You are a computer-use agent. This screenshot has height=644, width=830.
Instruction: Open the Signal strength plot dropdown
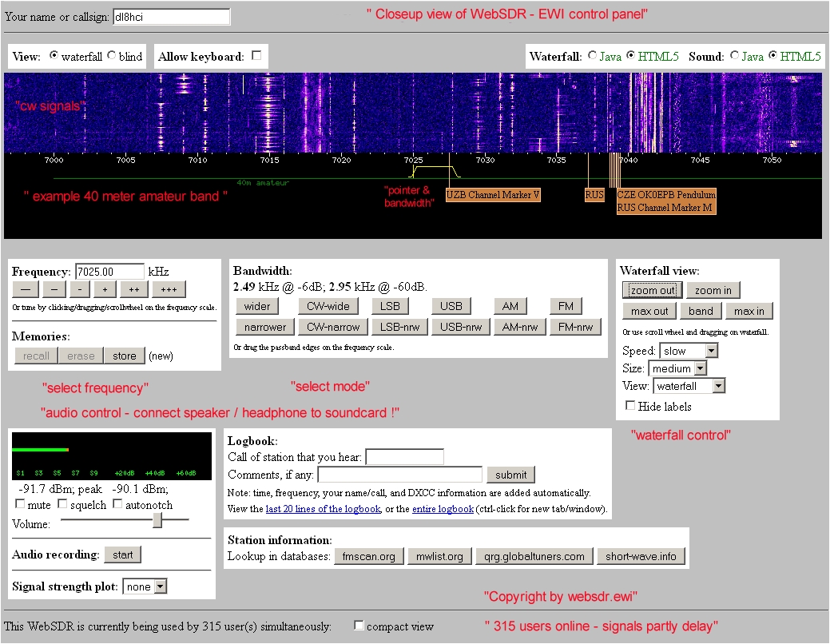145,586
